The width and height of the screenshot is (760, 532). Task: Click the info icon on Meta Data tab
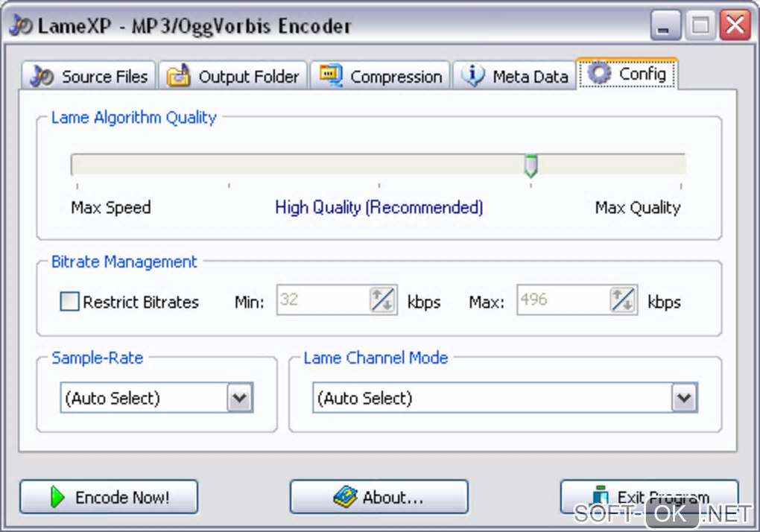(473, 75)
